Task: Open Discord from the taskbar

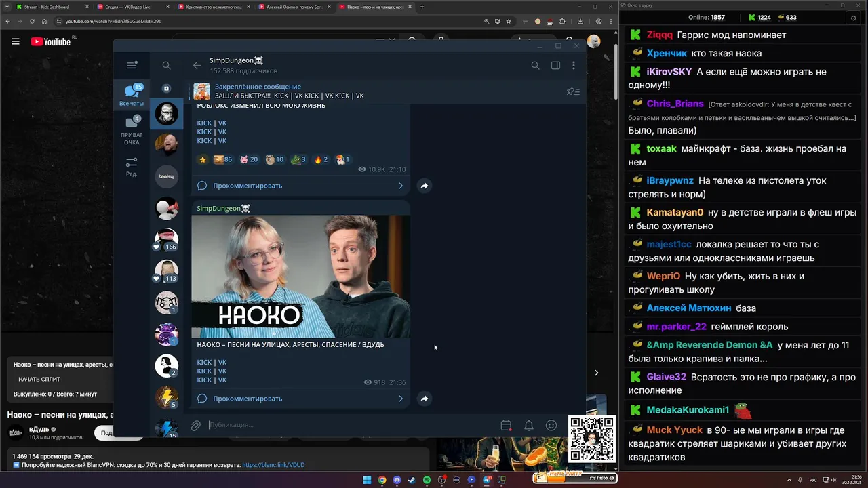Action: (397, 480)
